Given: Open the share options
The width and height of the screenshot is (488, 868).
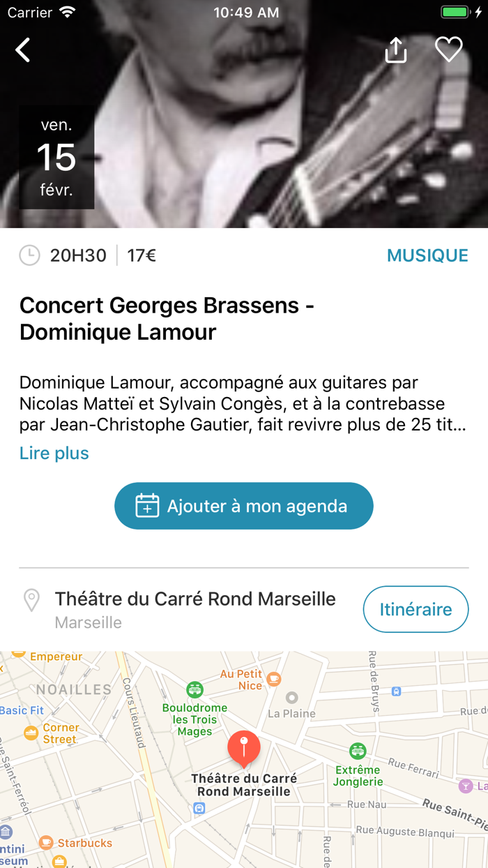Looking at the screenshot, I should click(395, 50).
